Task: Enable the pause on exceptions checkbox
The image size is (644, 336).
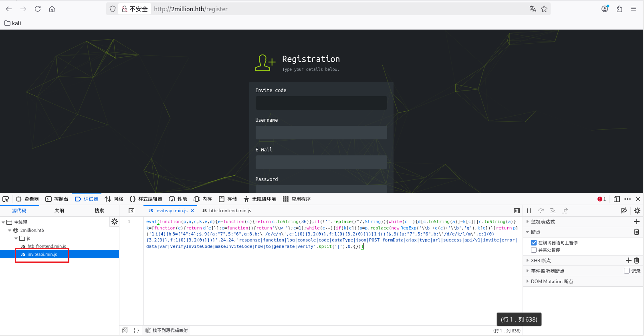Action: pos(534,250)
